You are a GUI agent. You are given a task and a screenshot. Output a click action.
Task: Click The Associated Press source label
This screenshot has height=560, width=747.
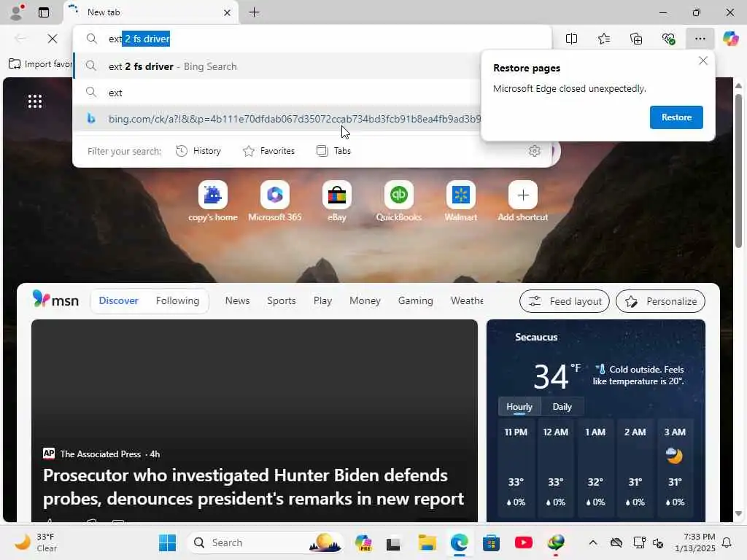[x=101, y=454]
